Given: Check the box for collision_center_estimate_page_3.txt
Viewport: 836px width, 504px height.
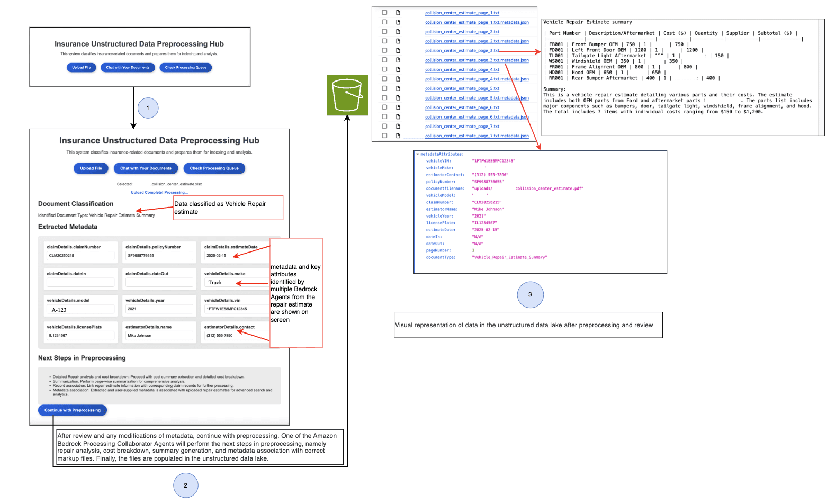Looking at the screenshot, I should click(x=384, y=50).
